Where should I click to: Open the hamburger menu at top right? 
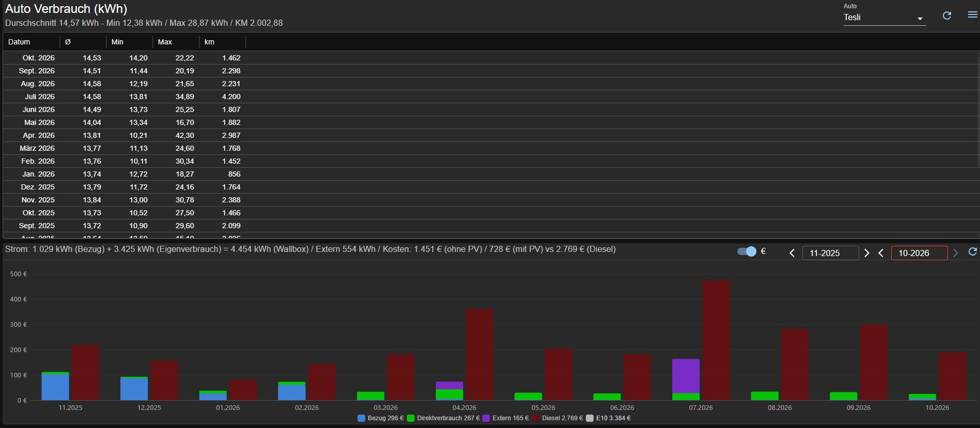point(972,15)
